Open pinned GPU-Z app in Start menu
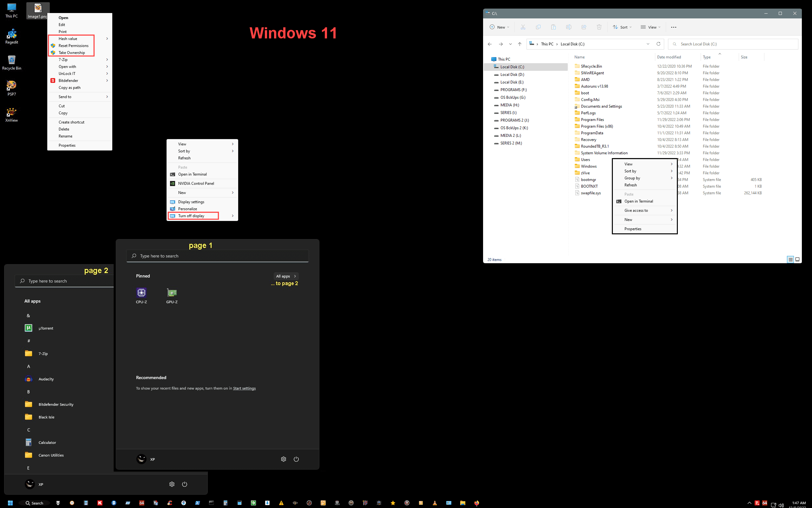The image size is (812, 508). coord(172,296)
